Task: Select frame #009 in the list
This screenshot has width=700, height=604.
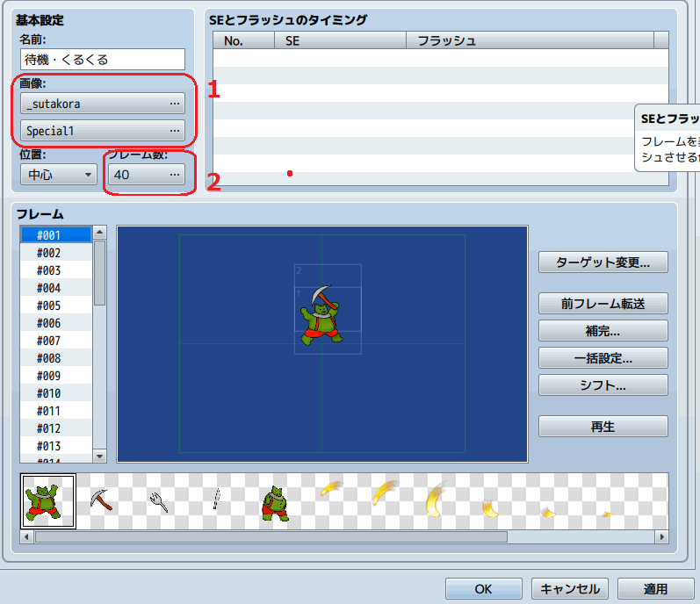Action: pyautogui.click(x=56, y=376)
